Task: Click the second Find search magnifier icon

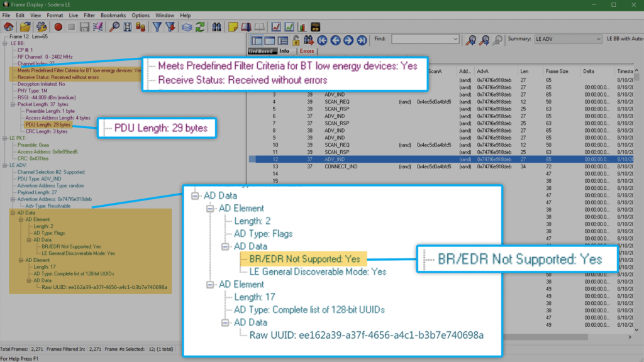Action: coord(484,40)
